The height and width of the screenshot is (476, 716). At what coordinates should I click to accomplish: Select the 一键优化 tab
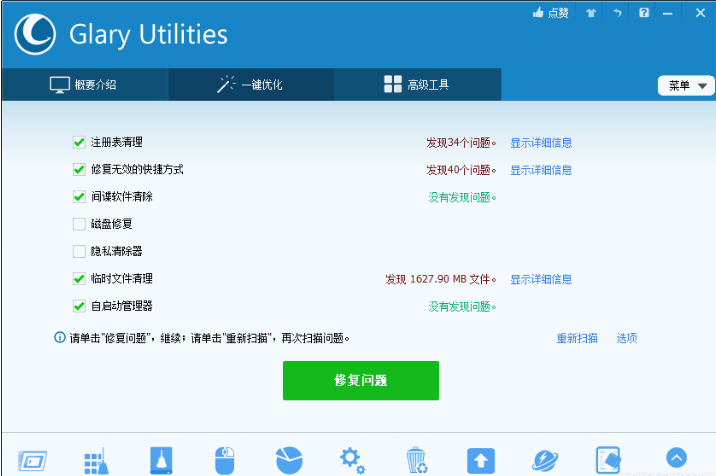coord(251,85)
